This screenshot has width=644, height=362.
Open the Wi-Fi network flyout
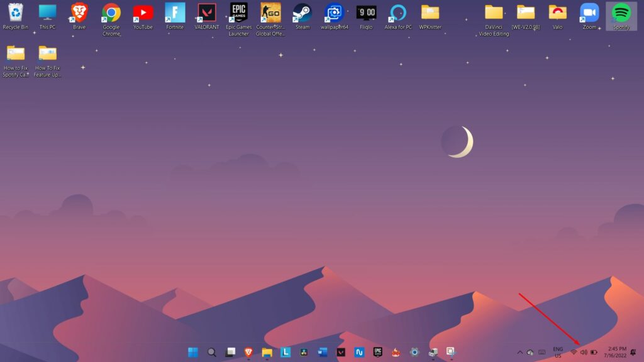[x=574, y=352]
